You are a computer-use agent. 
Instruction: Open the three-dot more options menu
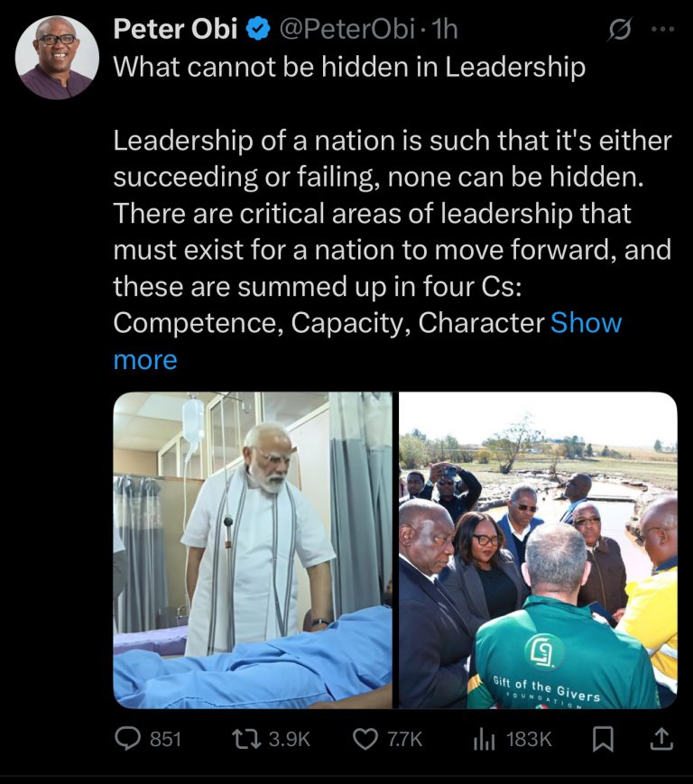pos(663,29)
